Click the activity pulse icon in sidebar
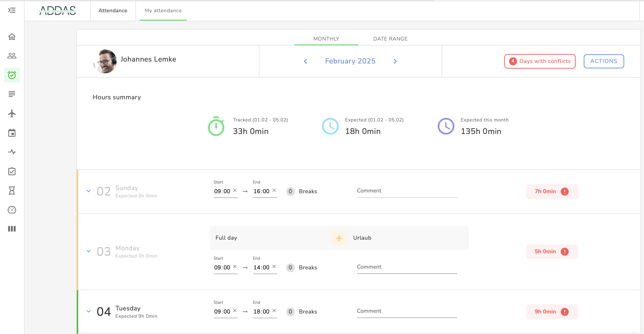Screen dimensions: 644x334 pyautogui.click(x=12, y=152)
